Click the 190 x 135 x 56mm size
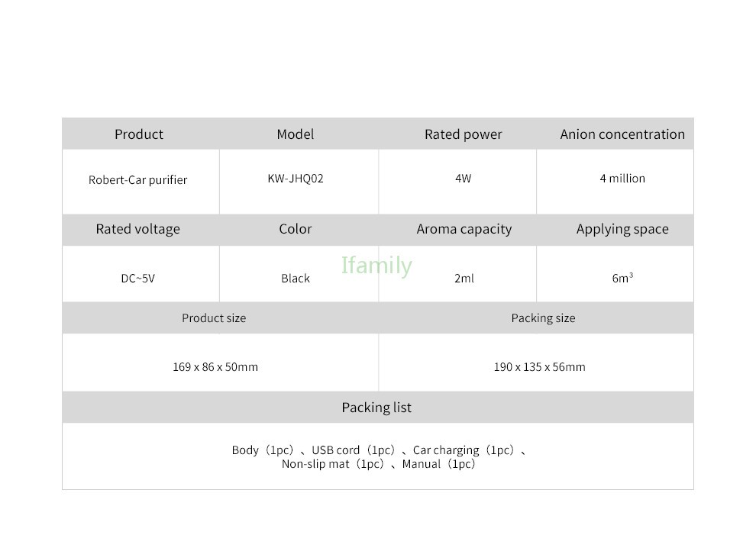 539,367
